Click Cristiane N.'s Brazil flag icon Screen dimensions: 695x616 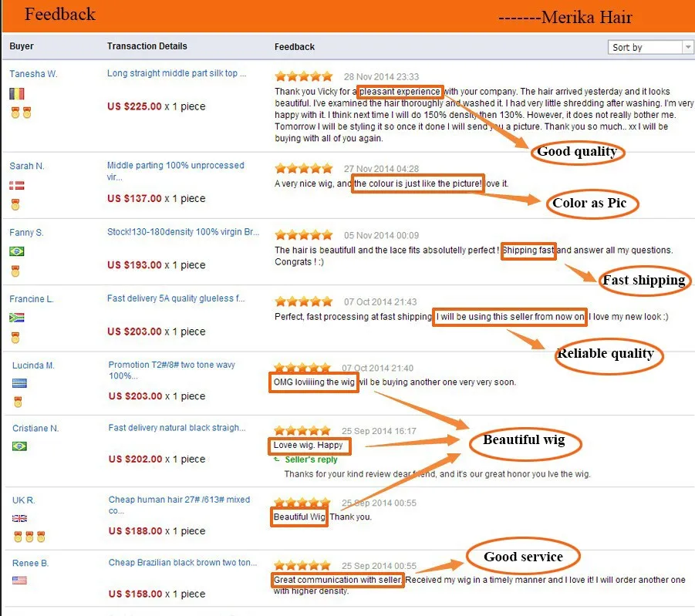click(x=19, y=446)
